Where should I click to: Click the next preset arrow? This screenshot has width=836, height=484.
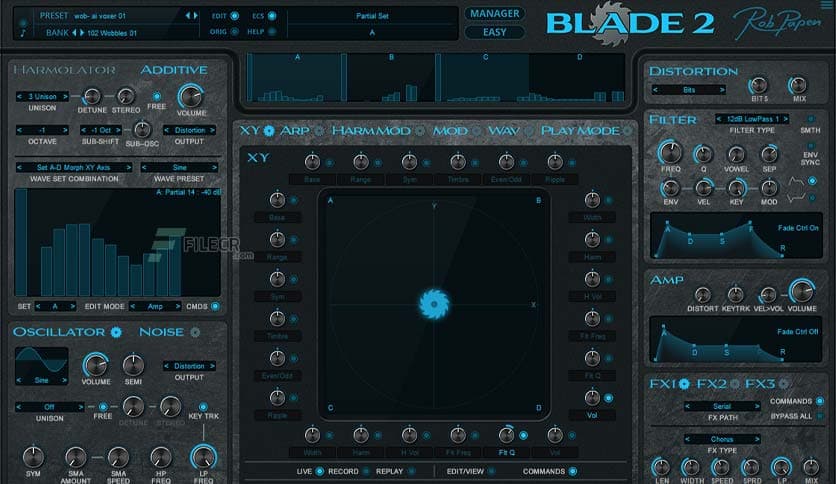click(x=195, y=16)
